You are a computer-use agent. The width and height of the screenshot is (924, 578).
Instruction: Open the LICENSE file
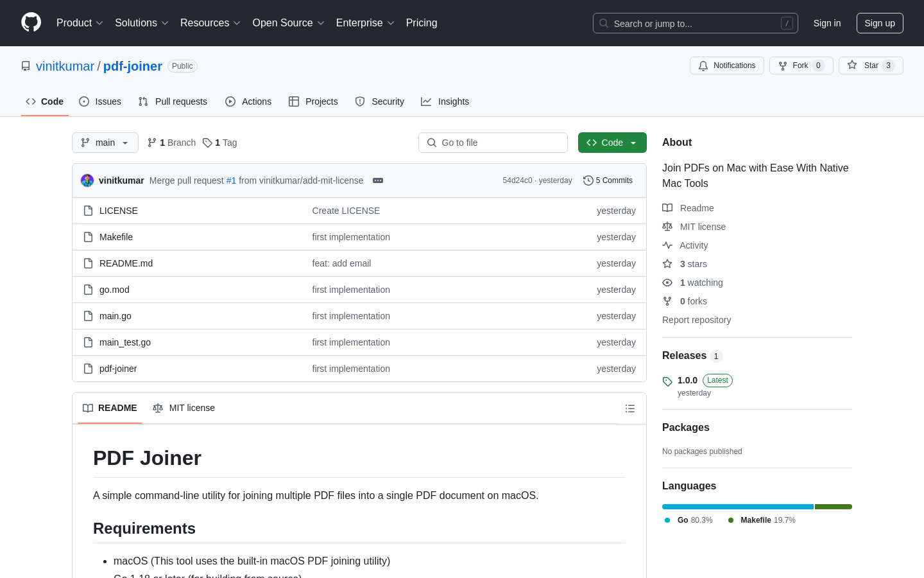(119, 211)
